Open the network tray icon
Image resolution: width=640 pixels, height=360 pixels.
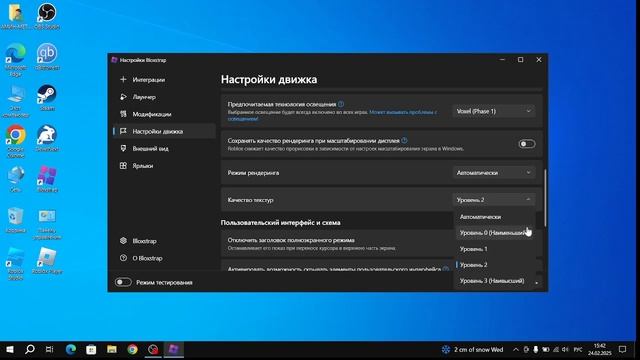click(556, 349)
